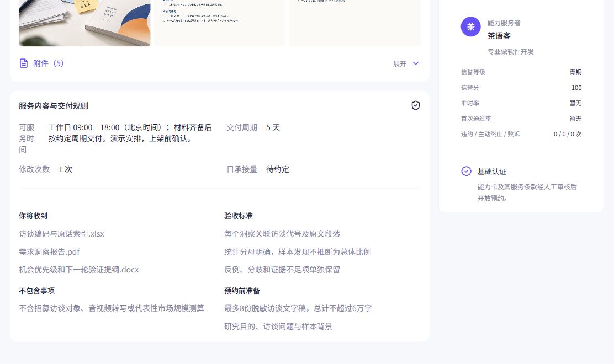Select the 需求洞察报告.pdf deliverable
The width and height of the screenshot is (614, 364).
(x=49, y=252)
